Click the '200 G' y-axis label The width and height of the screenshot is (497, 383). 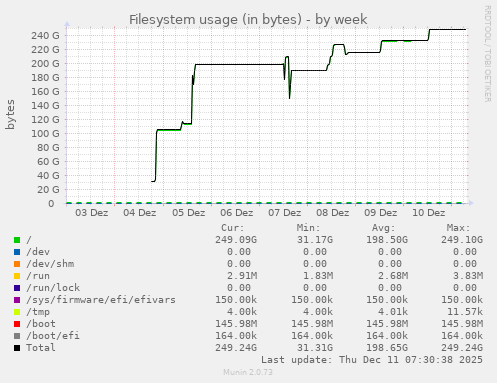click(45, 64)
